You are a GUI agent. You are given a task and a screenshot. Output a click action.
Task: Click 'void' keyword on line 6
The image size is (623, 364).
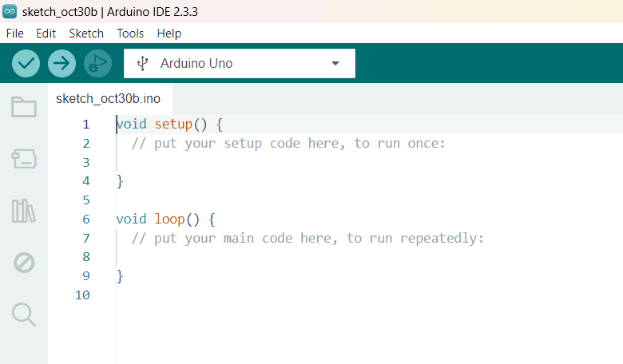click(x=131, y=219)
